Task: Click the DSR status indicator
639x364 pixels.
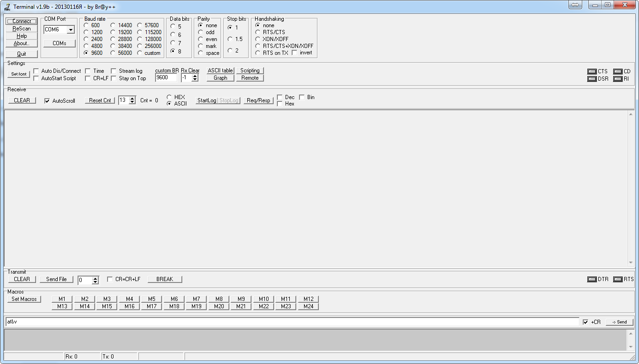Action: tap(592, 78)
